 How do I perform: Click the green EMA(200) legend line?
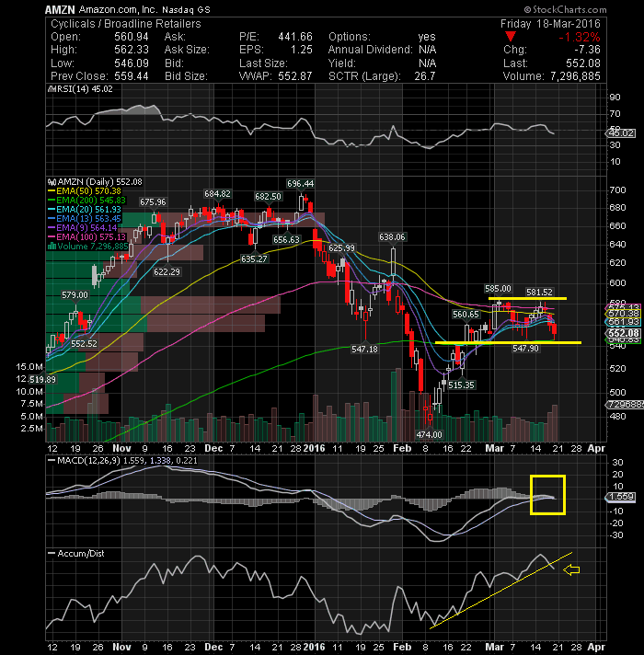(x=52, y=201)
